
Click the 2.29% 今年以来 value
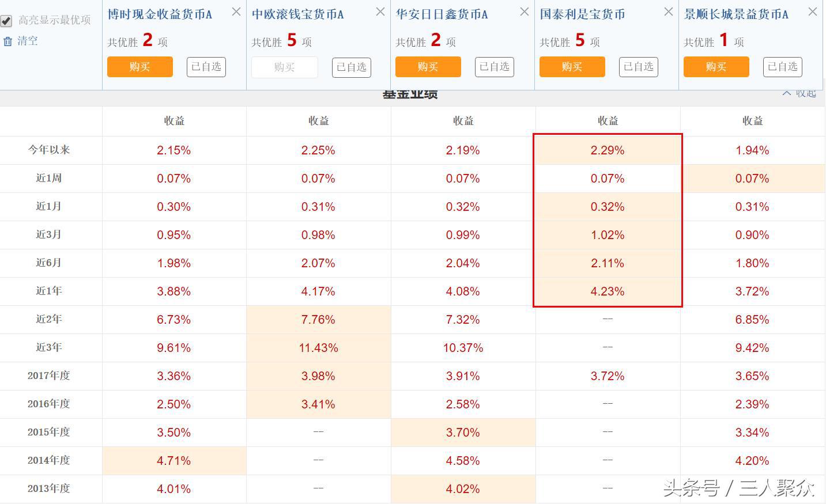[x=608, y=150]
